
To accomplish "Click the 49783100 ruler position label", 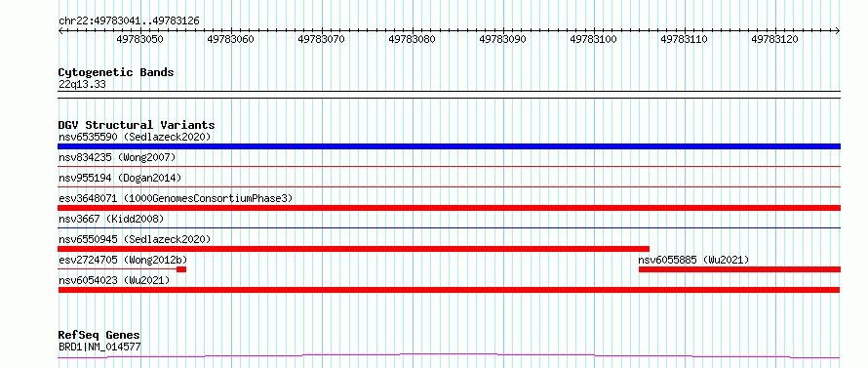I will 593,39.
